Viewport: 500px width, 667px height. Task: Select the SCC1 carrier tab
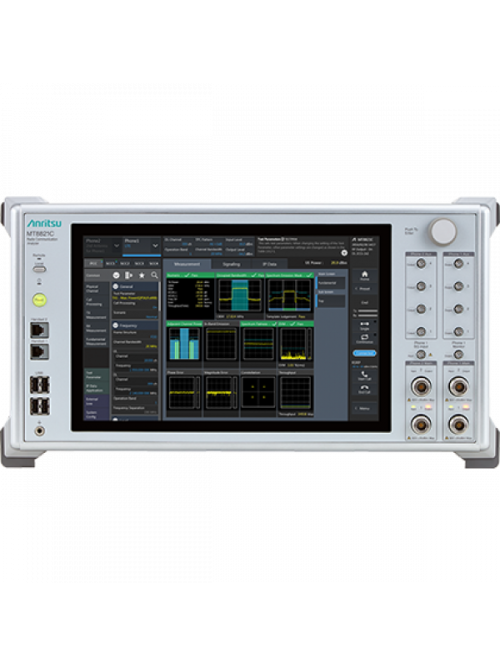[x=110, y=264]
